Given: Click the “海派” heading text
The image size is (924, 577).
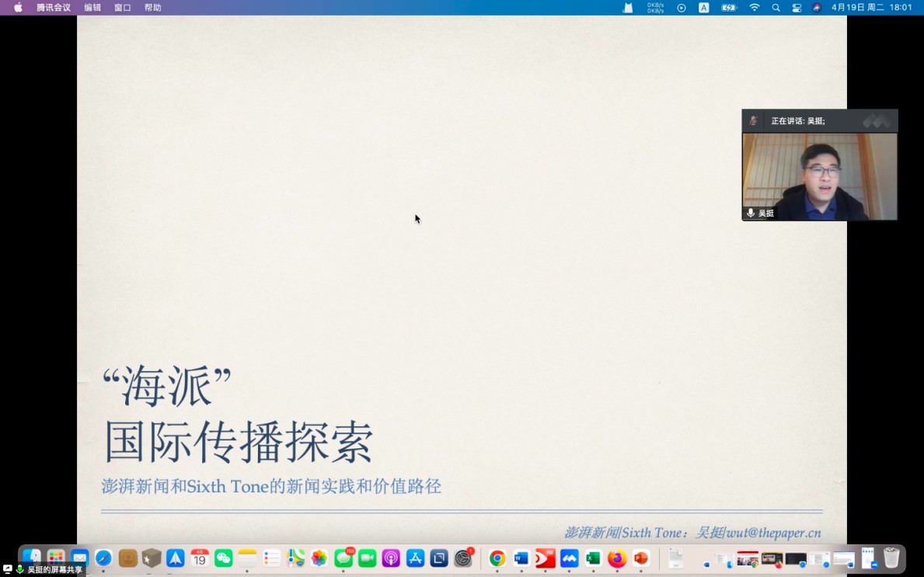Looking at the screenshot, I should [x=167, y=386].
